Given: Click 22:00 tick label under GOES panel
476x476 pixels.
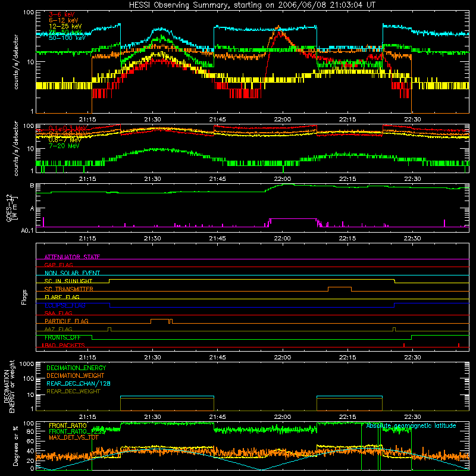Looking at the screenshot, I should (x=282, y=239).
